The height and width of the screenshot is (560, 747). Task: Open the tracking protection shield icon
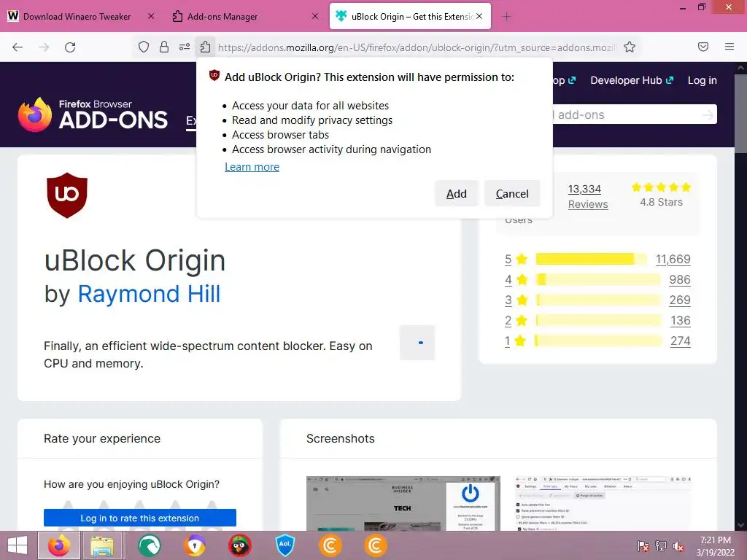pos(144,47)
